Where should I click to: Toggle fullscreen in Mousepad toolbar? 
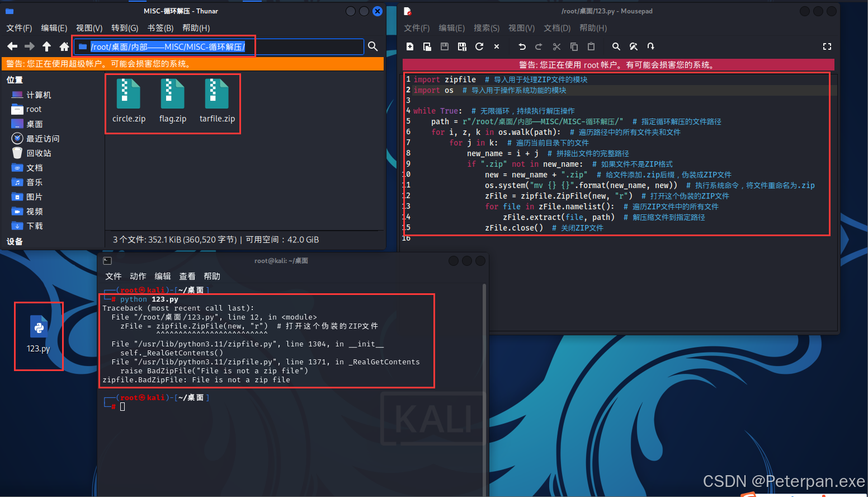[827, 46]
